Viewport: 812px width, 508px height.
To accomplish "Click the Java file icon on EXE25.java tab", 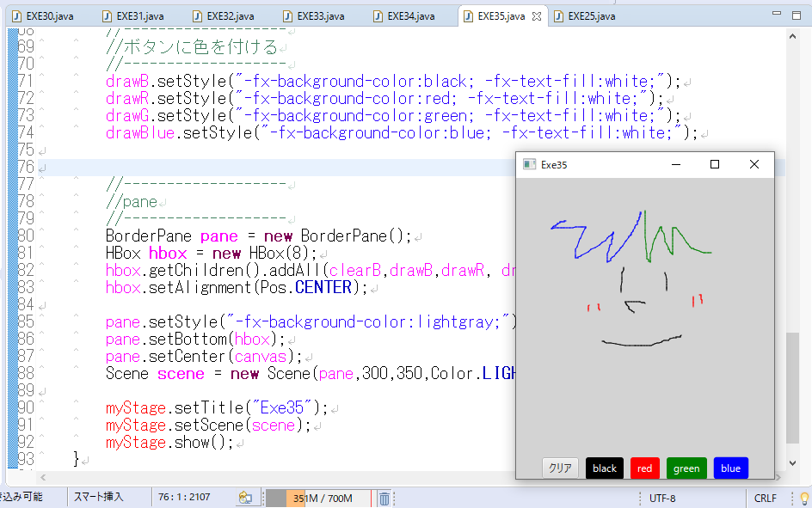I will click(558, 16).
